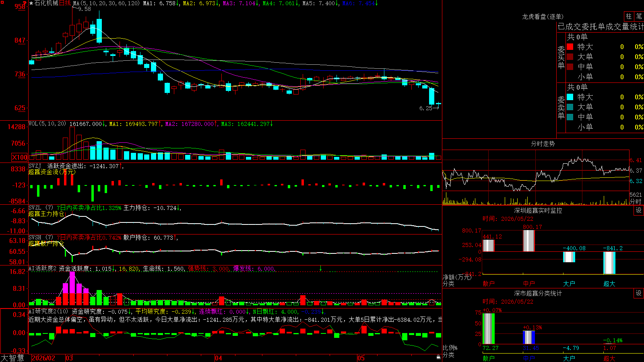Switch order view to 柱 (bar) mode
This screenshot has width=644, height=362.
click(629, 16)
